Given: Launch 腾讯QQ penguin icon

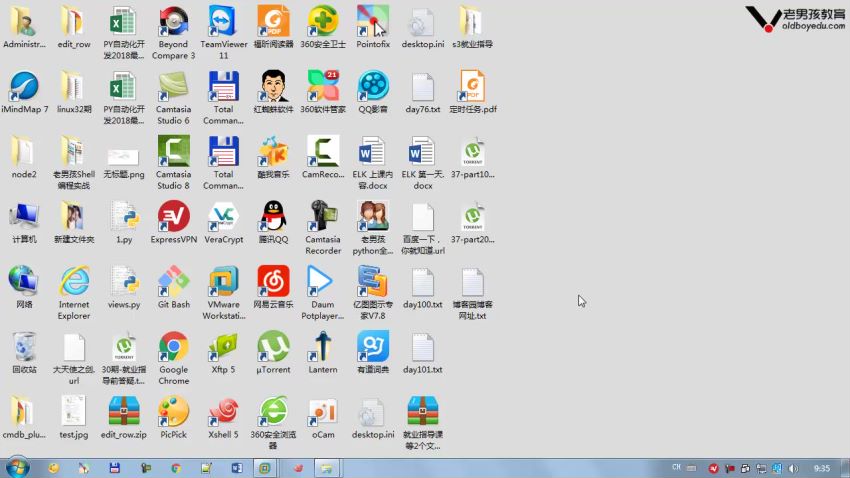Looking at the screenshot, I should (x=273, y=222).
